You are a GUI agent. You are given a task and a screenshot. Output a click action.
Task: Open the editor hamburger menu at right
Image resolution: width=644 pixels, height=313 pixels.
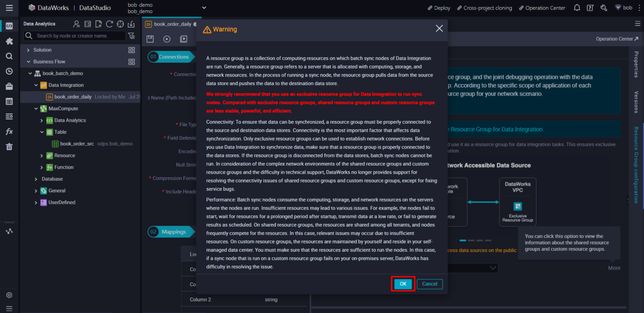pyautogui.click(x=638, y=24)
